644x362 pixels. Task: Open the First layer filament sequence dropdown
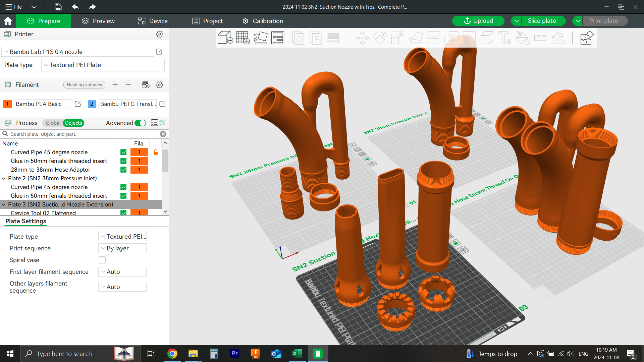coord(122,271)
